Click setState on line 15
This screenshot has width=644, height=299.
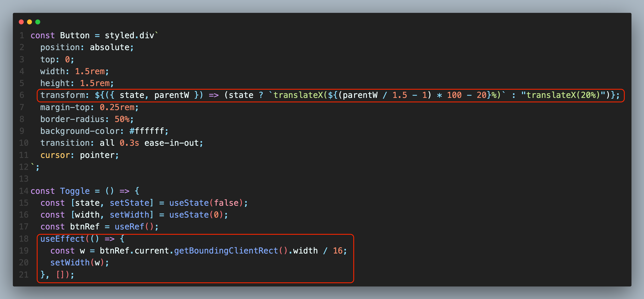tap(130, 203)
